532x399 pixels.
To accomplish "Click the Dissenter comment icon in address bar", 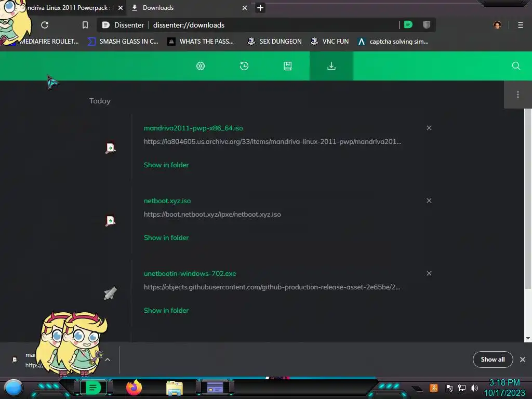I will point(408,25).
